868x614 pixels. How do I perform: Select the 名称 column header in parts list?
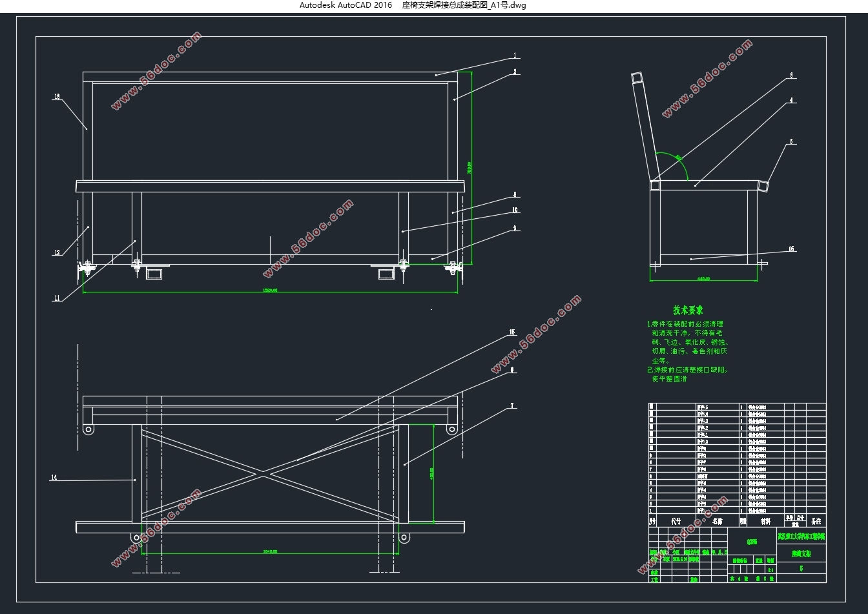(717, 521)
